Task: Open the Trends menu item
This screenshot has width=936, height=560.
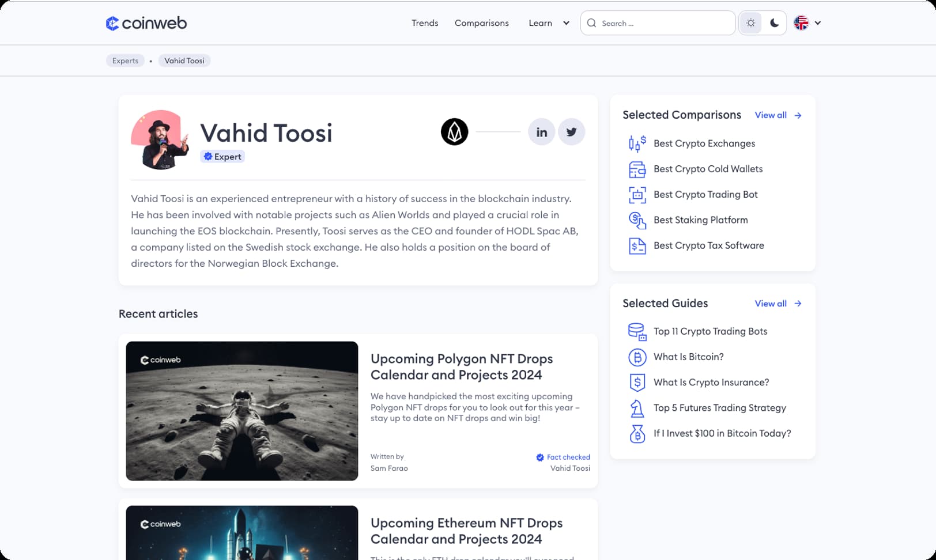Action: click(425, 23)
